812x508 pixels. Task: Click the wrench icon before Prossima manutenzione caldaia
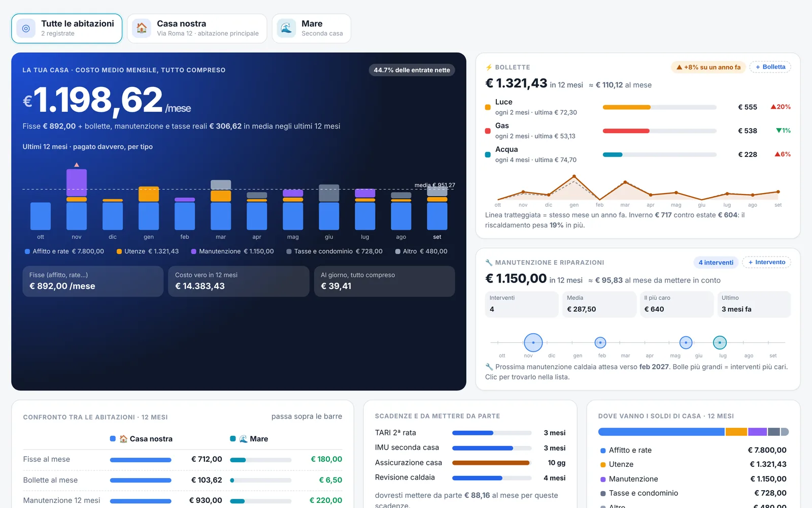point(489,367)
